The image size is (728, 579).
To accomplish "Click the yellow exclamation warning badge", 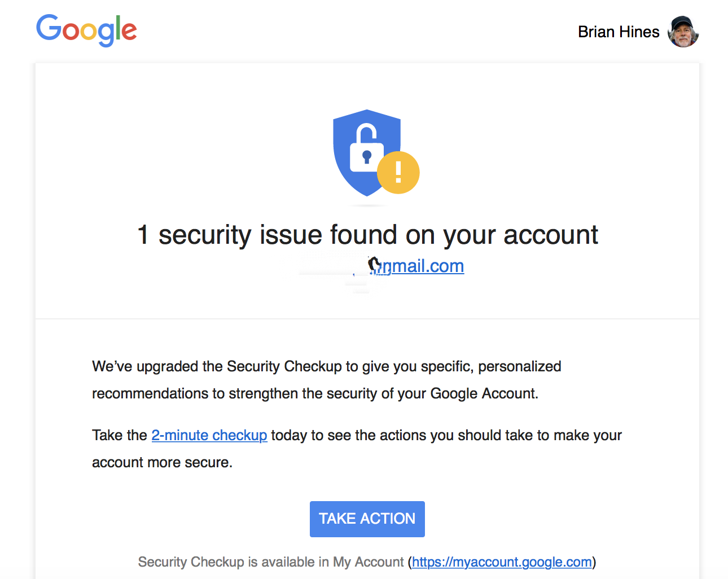I will click(x=398, y=172).
